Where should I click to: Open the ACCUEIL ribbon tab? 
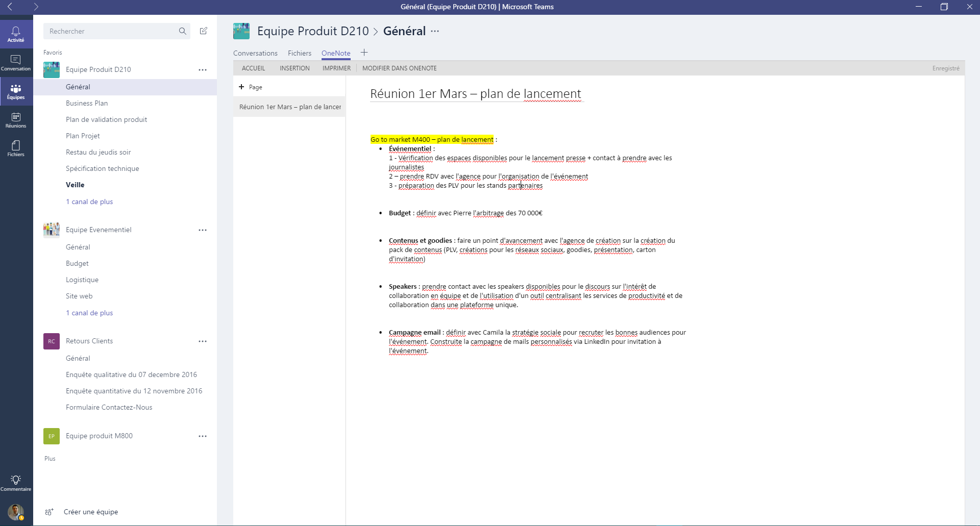click(x=254, y=68)
